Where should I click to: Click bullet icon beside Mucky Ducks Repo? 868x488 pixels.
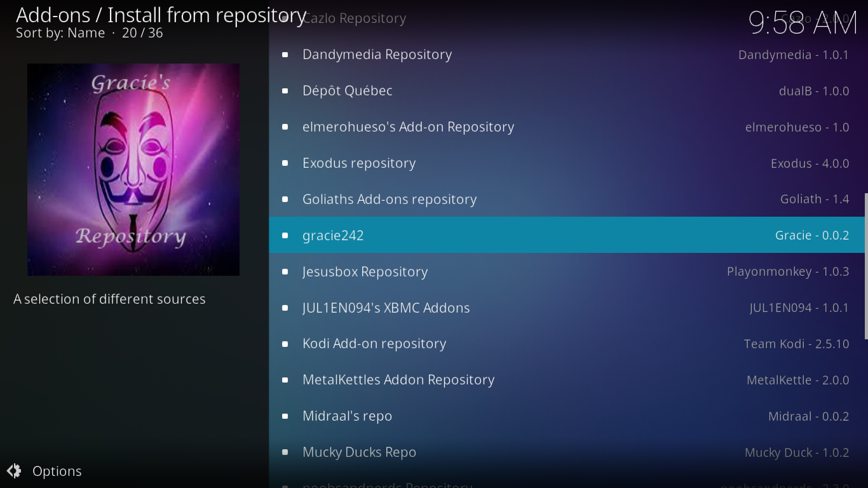pyautogui.click(x=285, y=452)
